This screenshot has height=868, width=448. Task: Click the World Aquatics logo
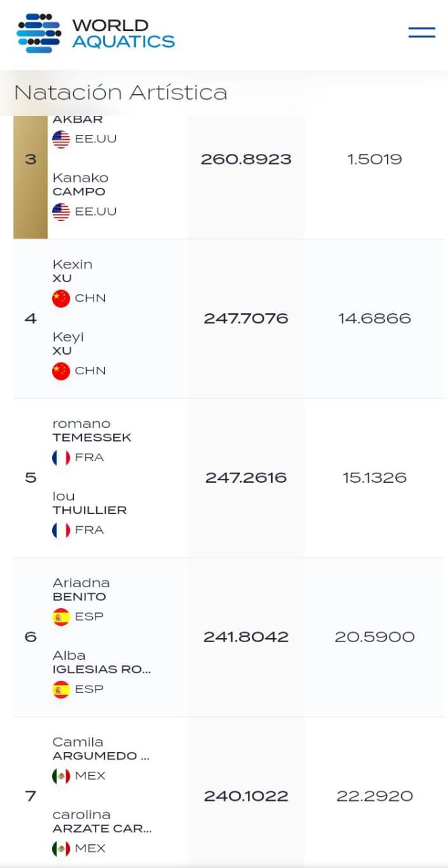click(96, 33)
